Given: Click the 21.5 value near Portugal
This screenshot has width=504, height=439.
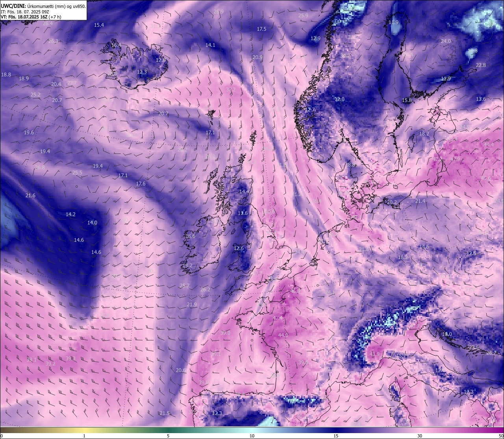Looking at the screenshot, I should coord(165,413).
